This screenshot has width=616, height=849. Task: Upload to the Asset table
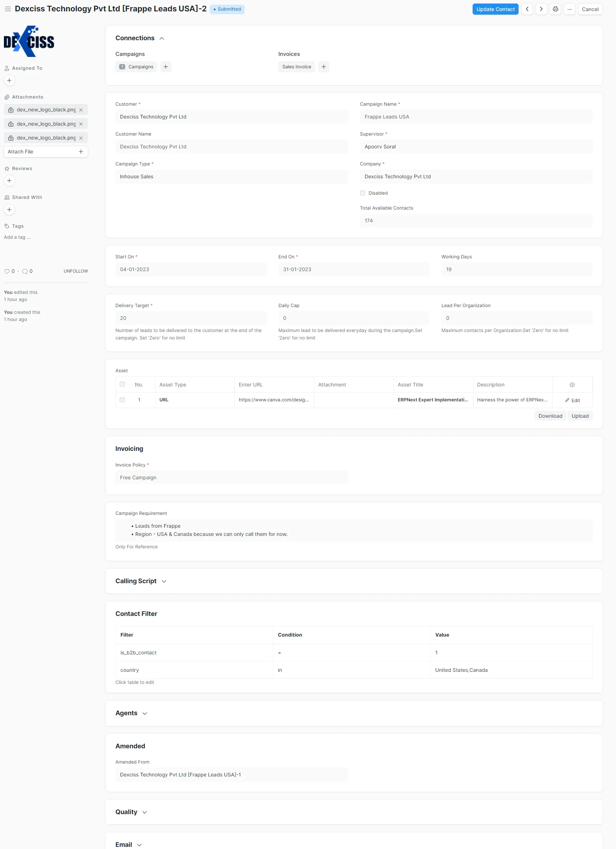[x=580, y=416]
